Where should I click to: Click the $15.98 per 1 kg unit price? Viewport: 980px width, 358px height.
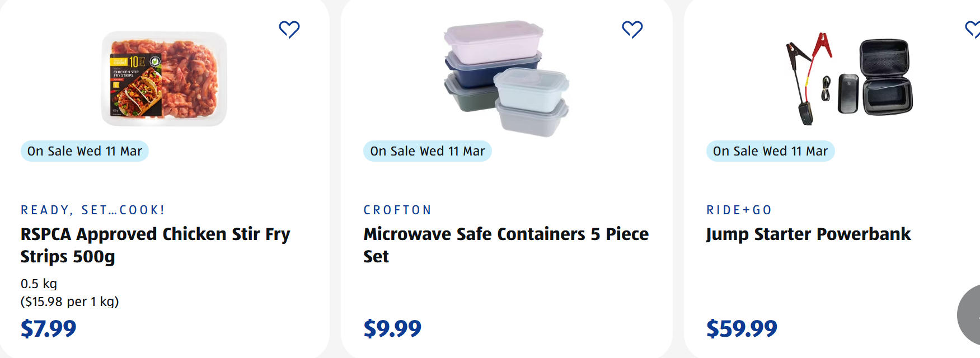[x=70, y=302]
